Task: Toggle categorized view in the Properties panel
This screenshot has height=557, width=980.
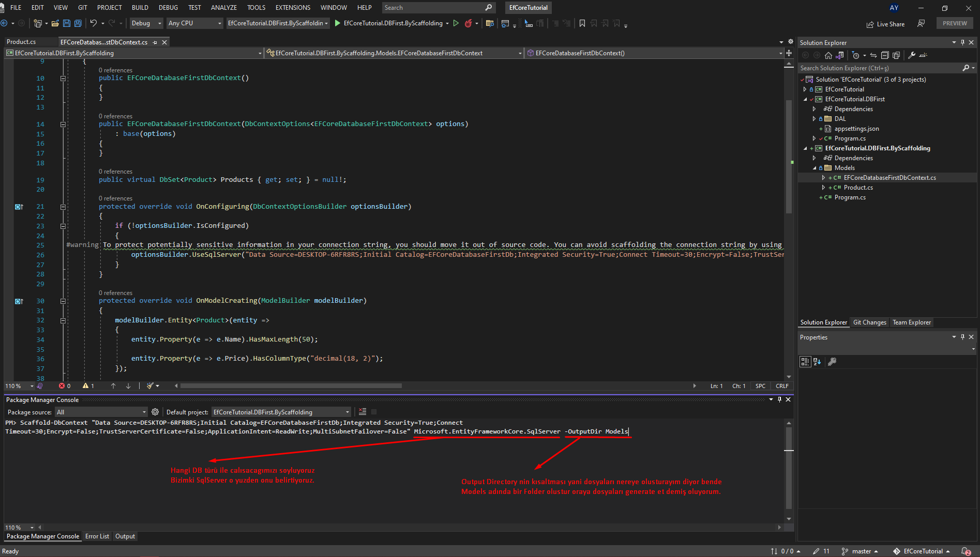Action: click(x=805, y=361)
